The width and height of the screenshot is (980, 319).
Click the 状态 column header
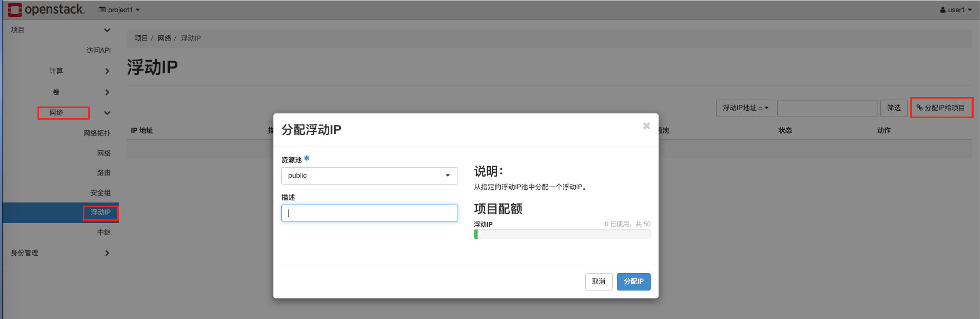[785, 131]
